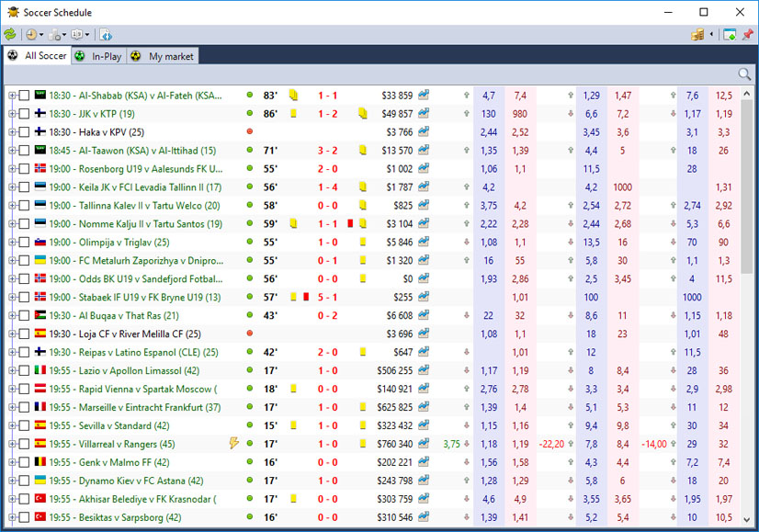Tick the checkbox for JJK v KTP
Image resolution: width=759 pixels, height=532 pixels.
[24, 114]
